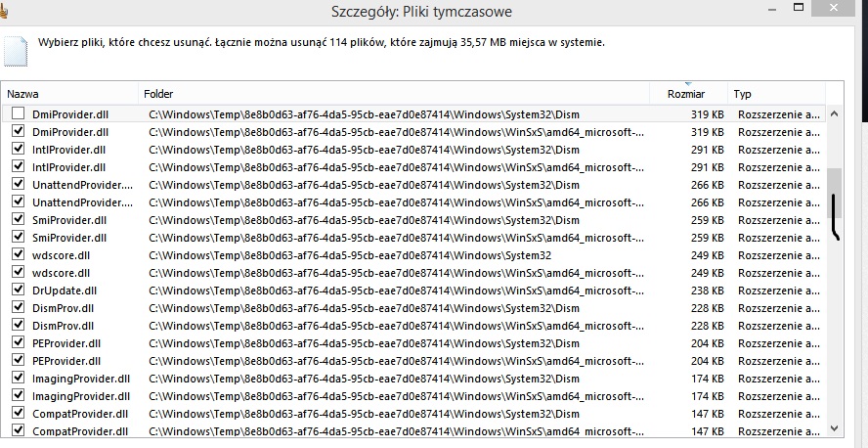Click scrollbar up arrow

coord(834,114)
